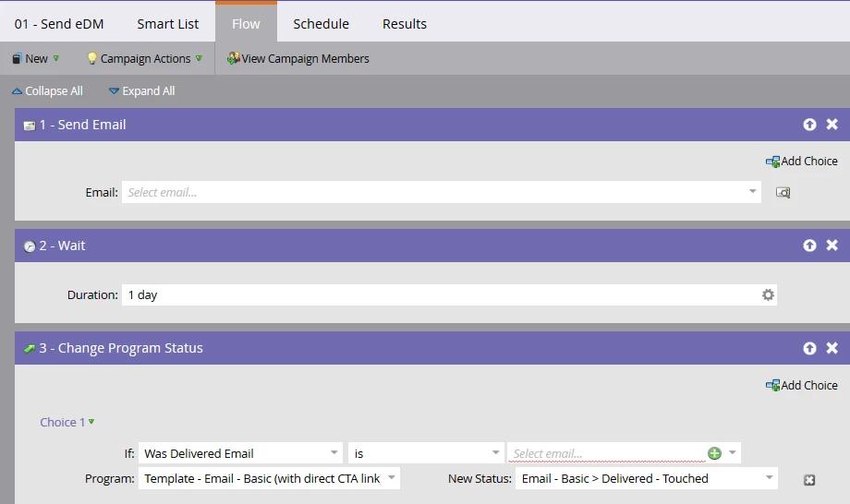Add Choice to Change Program Status step
Image resolution: width=850 pixels, height=504 pixels.
[801, 386]
